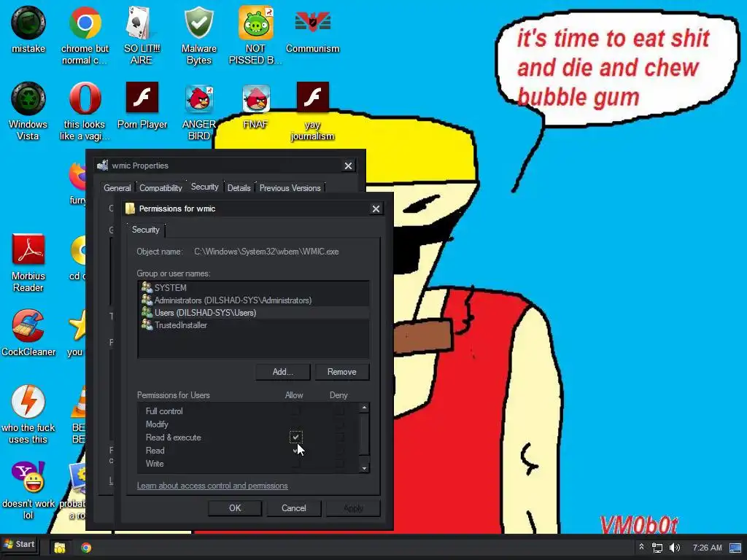Close the Permissions for wmic dialog
Screen dimensions: 747x560
point(376,209)
